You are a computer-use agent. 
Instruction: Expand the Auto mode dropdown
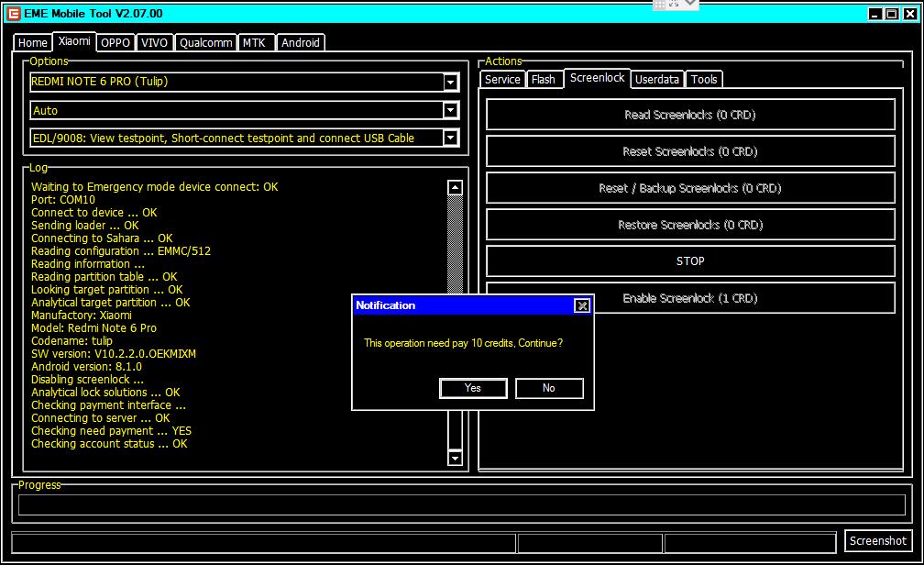click(451, 110)
